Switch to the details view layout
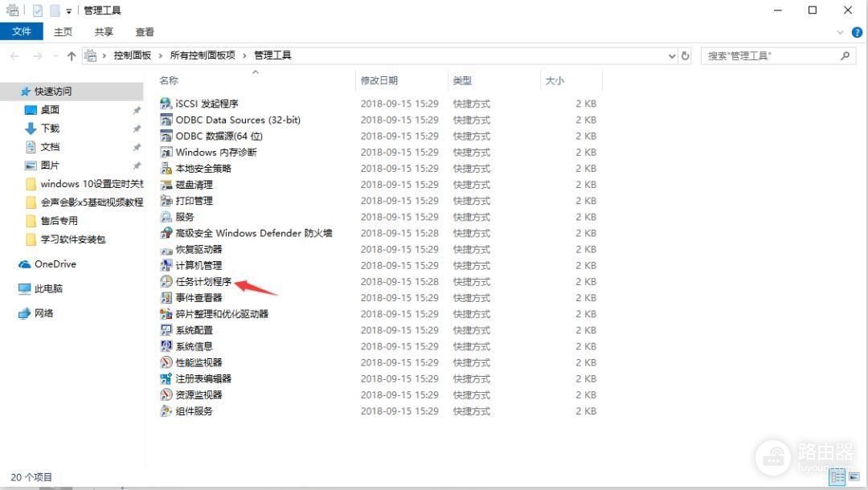868x490 pixels. point(837,477)
